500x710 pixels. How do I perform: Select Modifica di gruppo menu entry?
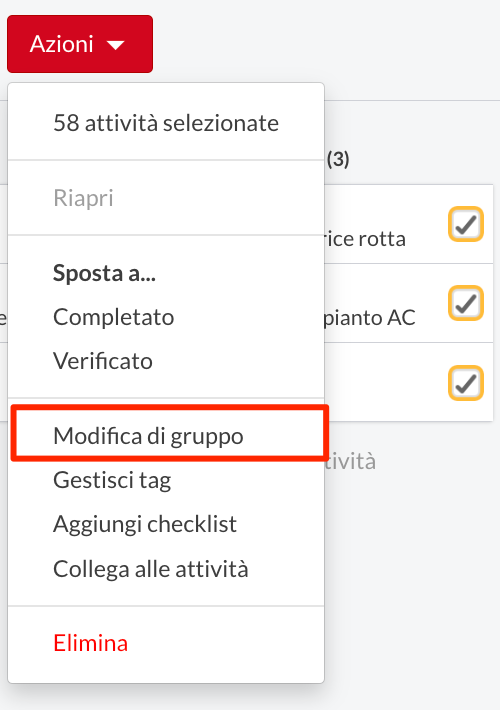[x=148, y=436]
